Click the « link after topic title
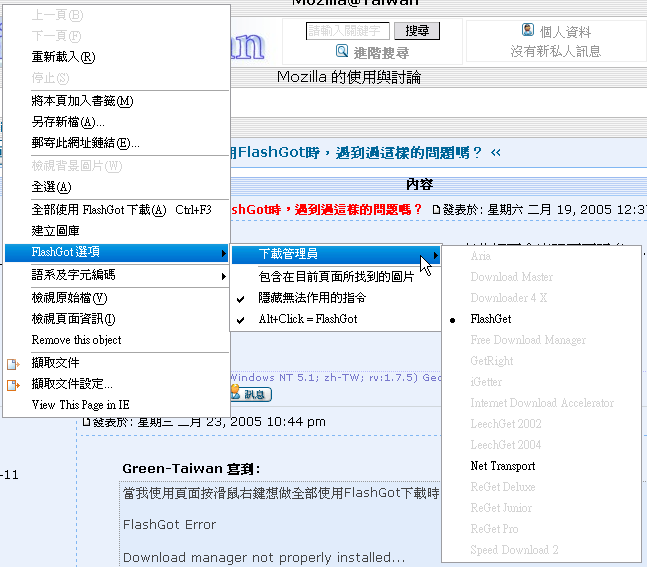This screenshot has height=567, width=647. click(x=496, y=153)
